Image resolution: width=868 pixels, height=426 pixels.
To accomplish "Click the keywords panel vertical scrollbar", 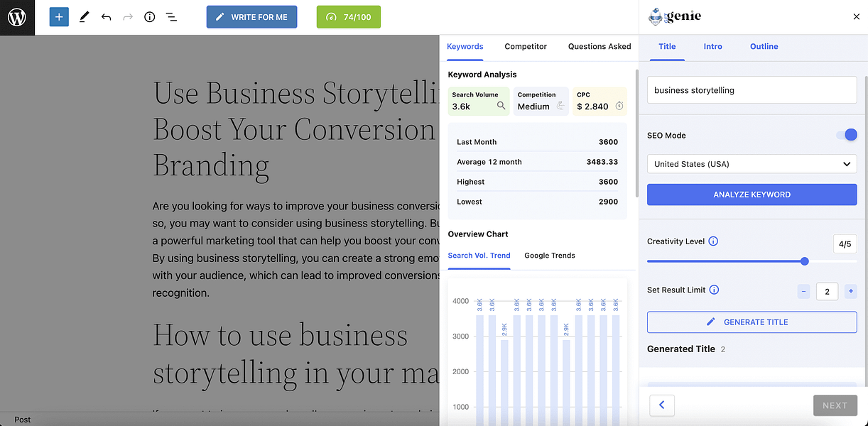I will [636, 135].
